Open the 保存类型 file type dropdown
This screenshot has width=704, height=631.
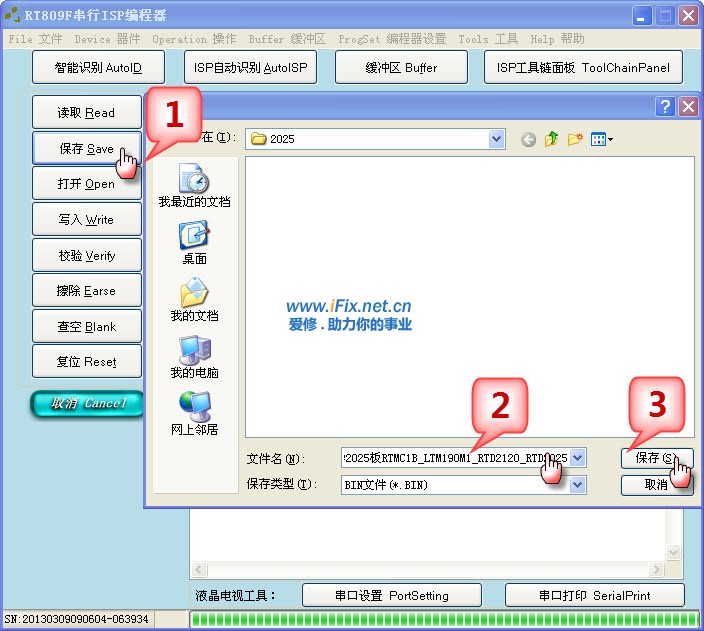pyautogui.click(x=578, y=485)
